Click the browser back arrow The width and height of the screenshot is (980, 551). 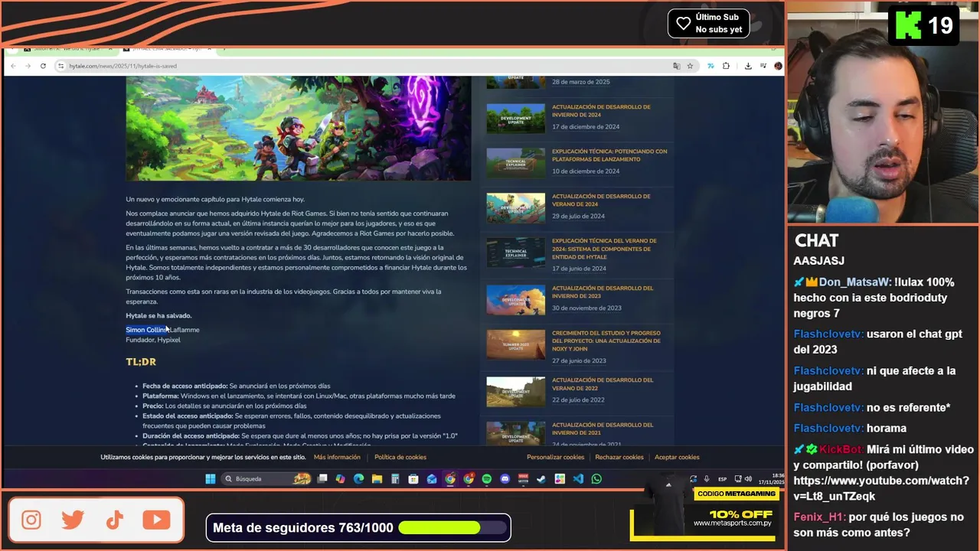13,66
